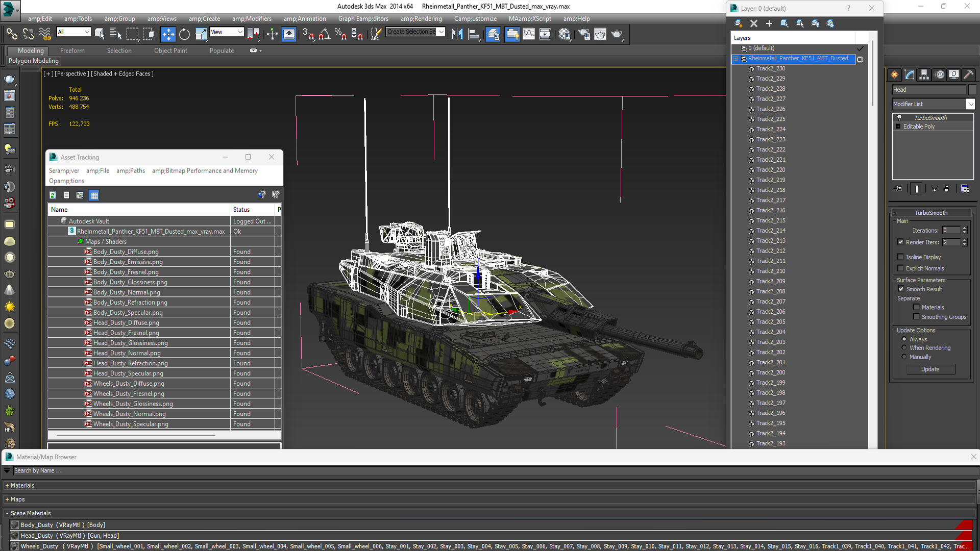This screenshot has height=551, width=980.
Task: Click the Shaded + Edged Faces viewport label
Action: 122,74
